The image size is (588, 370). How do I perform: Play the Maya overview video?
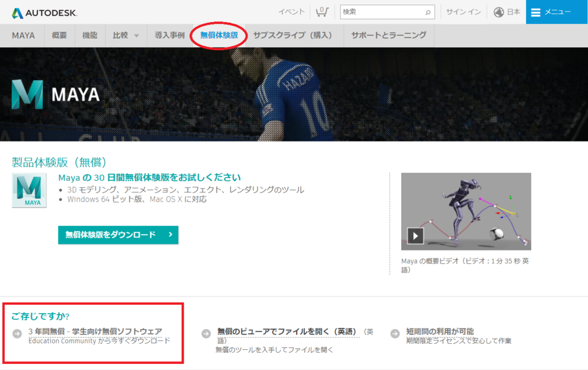point(415,236)
